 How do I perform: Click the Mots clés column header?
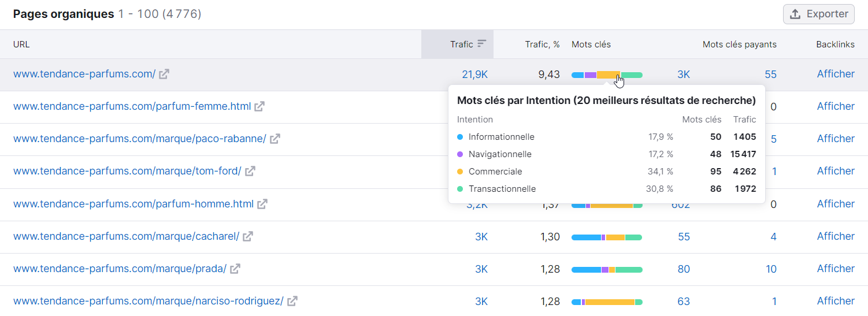tap(591, 44)
